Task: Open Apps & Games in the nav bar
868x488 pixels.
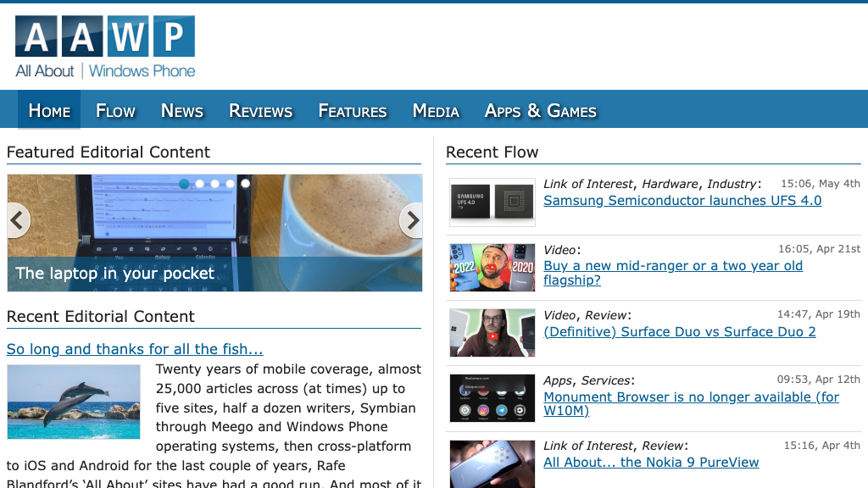Action: tap(540, 111)
